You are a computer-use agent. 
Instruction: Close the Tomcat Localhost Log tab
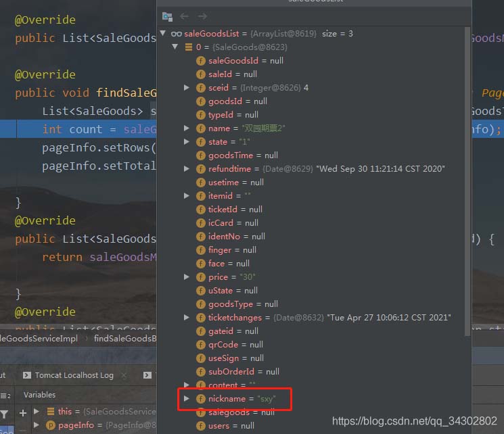coord(124,375)
